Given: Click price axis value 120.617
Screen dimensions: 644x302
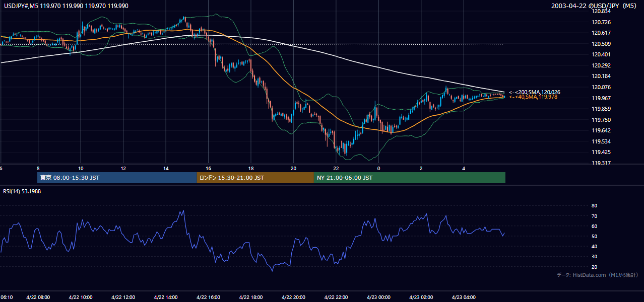Looking at the screenshot, I should pyautogui.click(x=601, y=33).
